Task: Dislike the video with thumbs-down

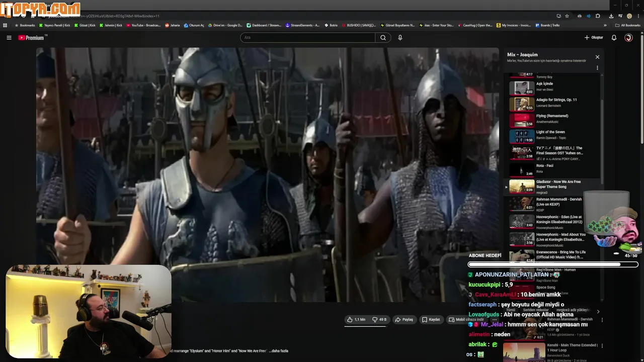Action: pyautogui.click(x=379, y=319)
